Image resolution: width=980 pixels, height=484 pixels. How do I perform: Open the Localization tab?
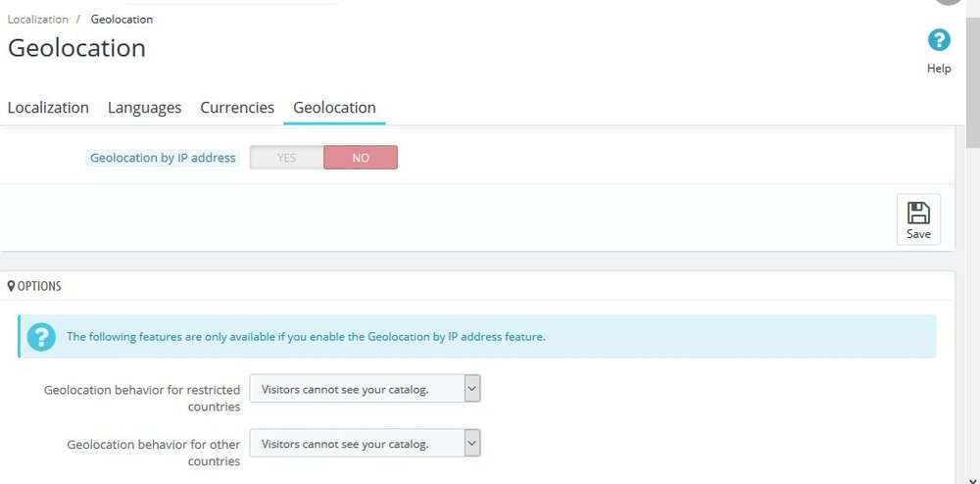48,108
